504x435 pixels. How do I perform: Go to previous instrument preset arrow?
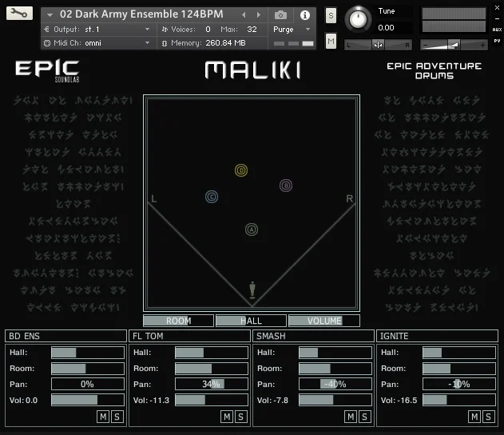pos(244,15)
